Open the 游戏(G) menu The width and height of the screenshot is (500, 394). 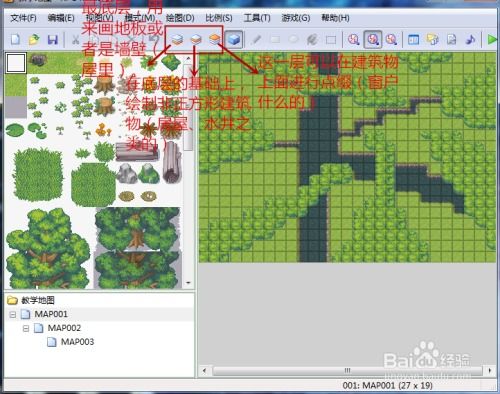coord(296,18)
